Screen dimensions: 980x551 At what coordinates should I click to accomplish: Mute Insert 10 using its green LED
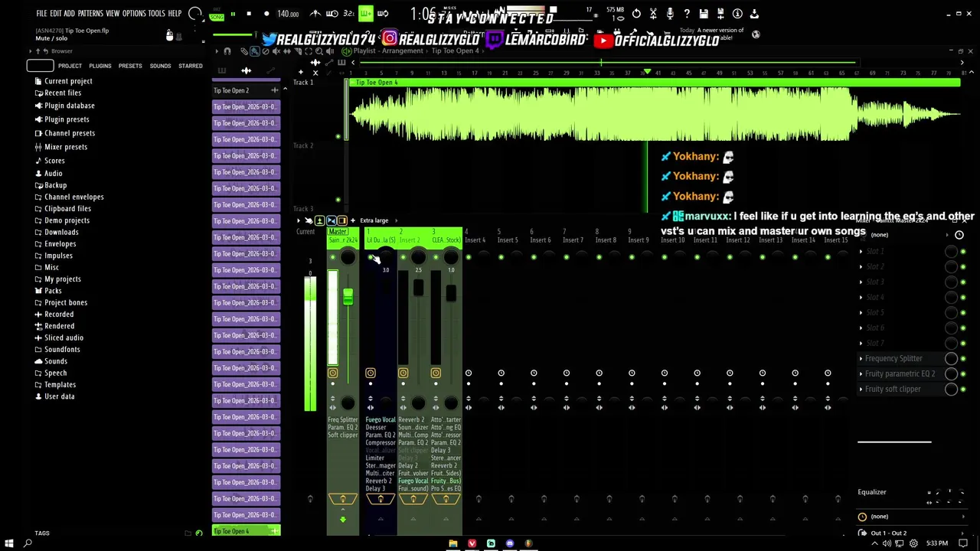tap(665, 257)
